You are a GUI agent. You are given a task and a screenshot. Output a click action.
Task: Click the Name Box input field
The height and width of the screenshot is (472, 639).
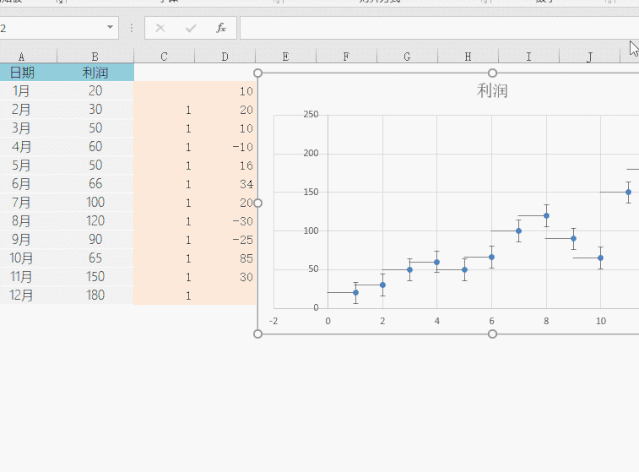pyautogui.click(x=51, y=28)
